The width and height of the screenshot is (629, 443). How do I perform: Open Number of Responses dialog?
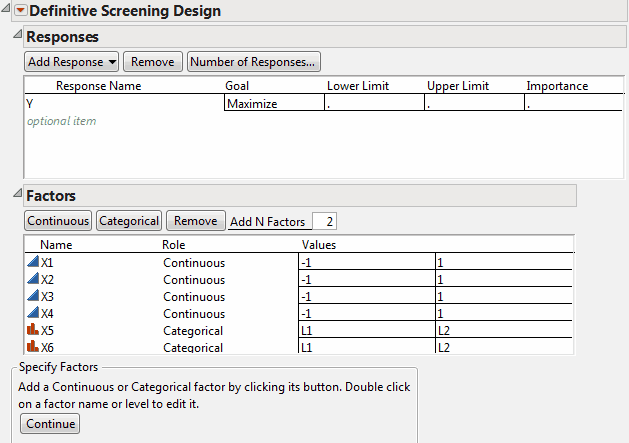pos(254,62)
